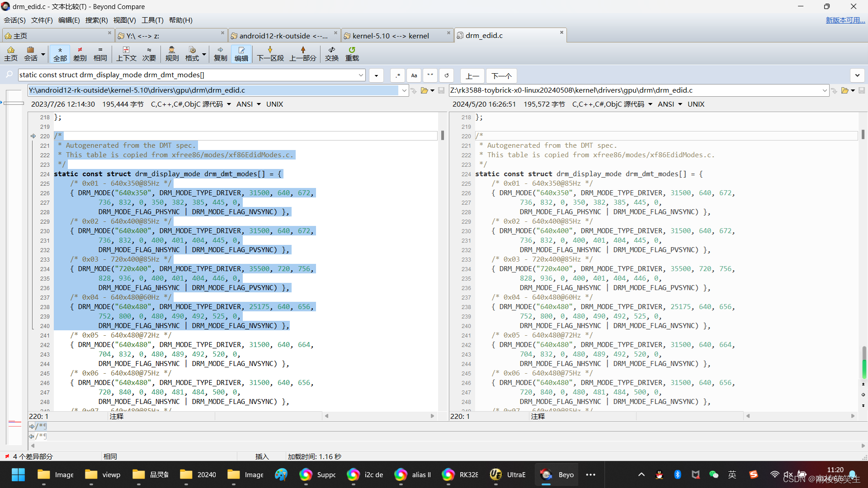Toggle 上下文 (Context) view
Viewport: 868px width, 488px height.
[126, 54]
